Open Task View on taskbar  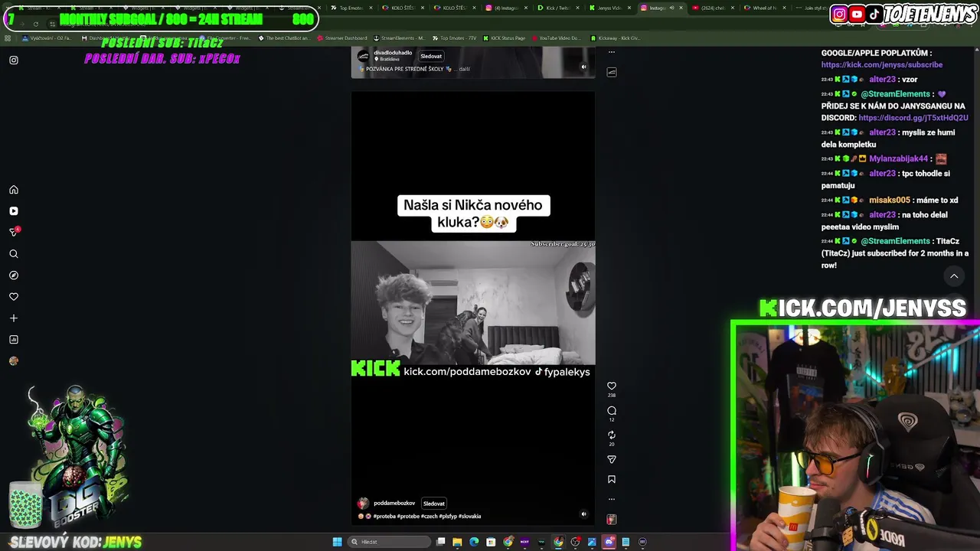tap(441, 542)
